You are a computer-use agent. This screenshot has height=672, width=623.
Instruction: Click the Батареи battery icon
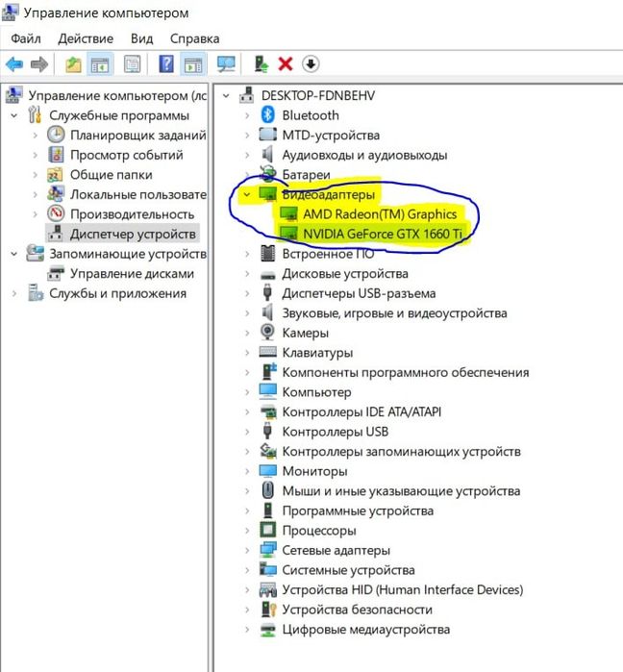268,173
